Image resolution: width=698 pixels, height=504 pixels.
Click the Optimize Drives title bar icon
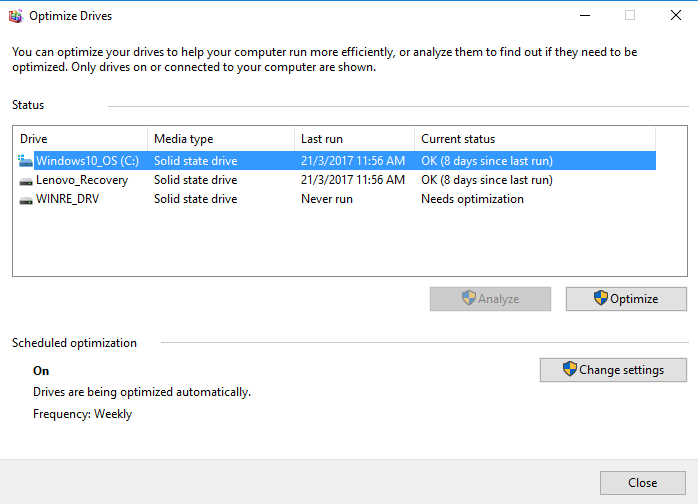tap(16, 16)
